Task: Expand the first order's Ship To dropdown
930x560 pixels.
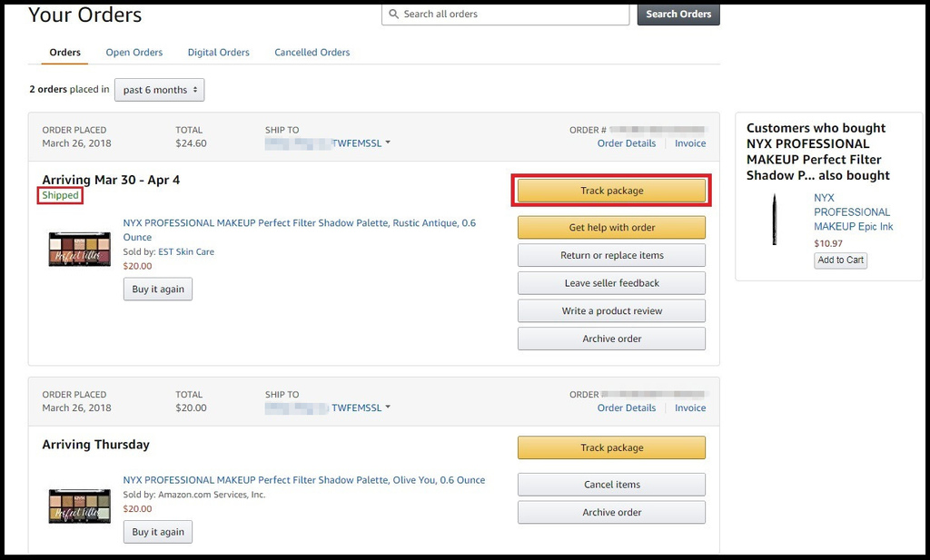Action: [388, 142]
